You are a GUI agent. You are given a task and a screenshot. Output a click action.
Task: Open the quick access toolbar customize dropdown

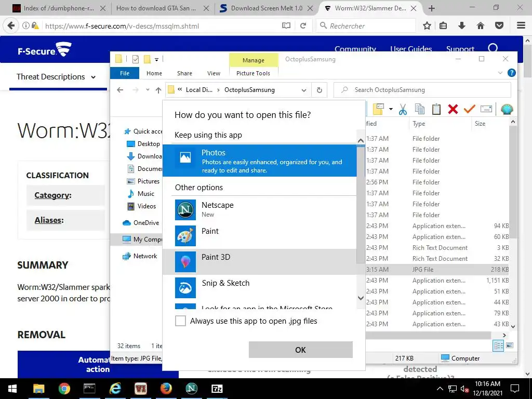(x=156, y=60)
